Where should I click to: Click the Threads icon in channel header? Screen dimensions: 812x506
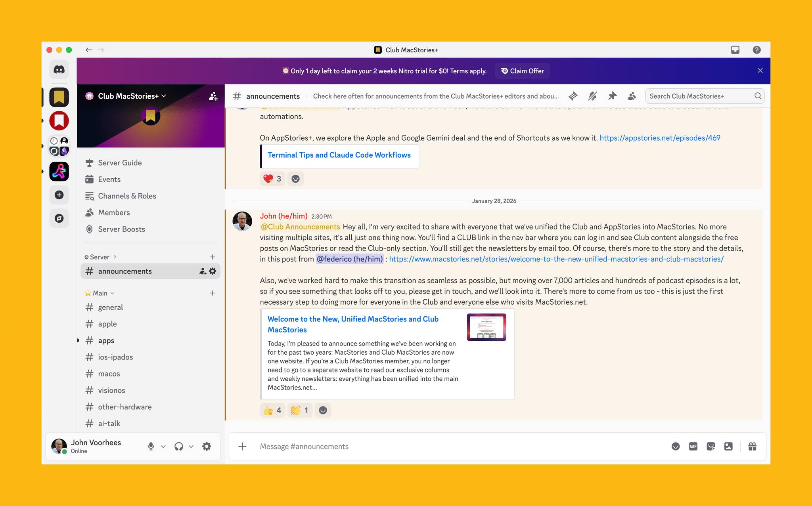pyautogui.click(x=573, y=96)
